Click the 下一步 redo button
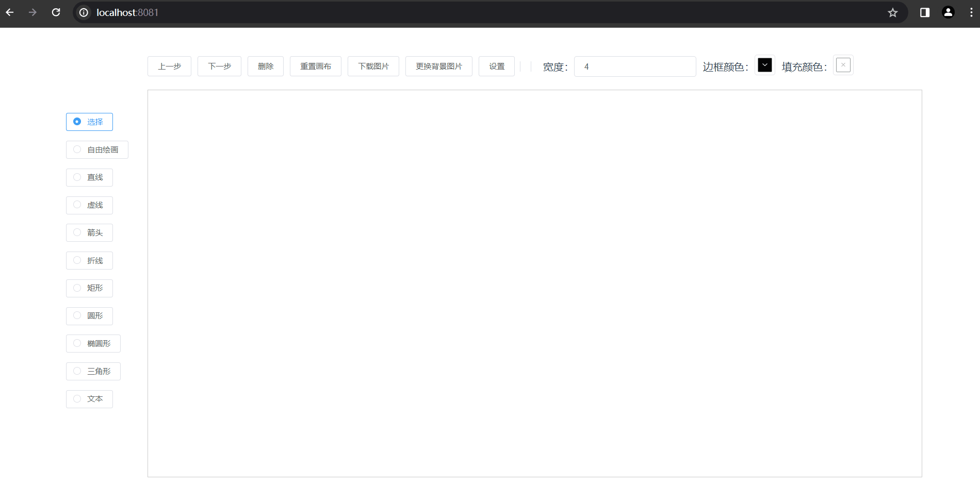The height and width of the screenshot is (501, 980). [219, 66]
